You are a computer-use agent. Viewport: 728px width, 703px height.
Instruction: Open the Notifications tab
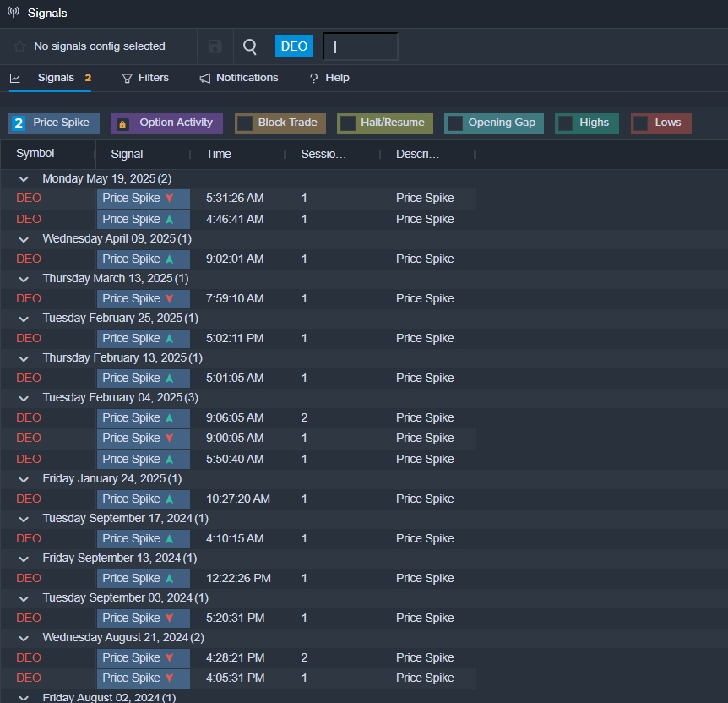click(x=239, y=78)
